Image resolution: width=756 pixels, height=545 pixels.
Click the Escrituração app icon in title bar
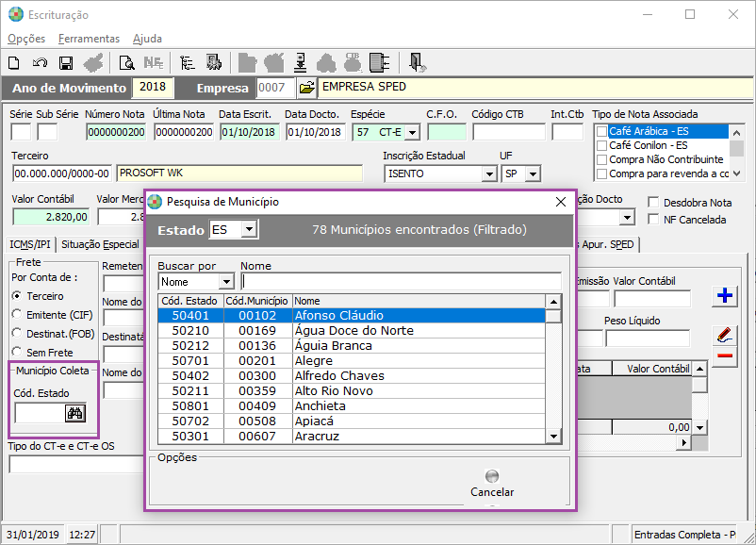click(16, 15)
